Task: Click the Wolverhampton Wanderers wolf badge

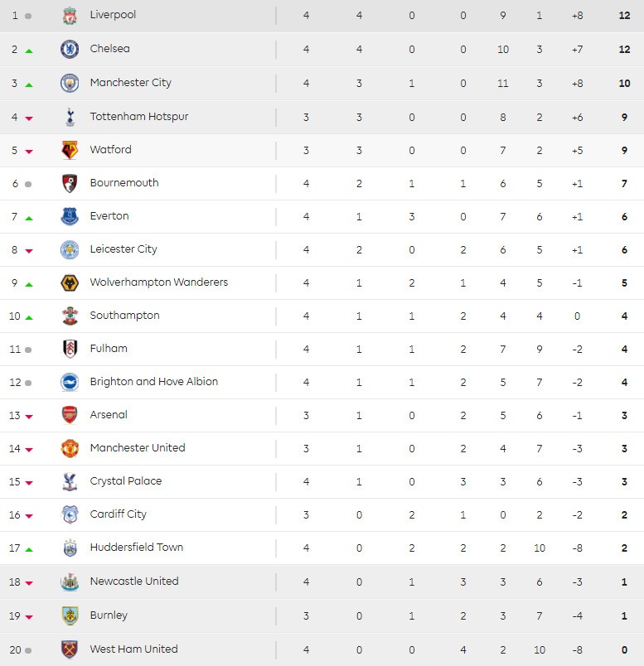Action: pyautogui.click(x=70, y=282)
